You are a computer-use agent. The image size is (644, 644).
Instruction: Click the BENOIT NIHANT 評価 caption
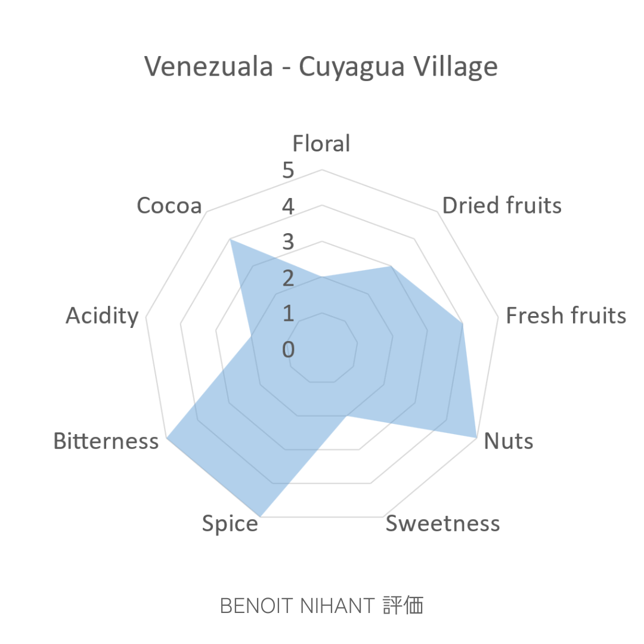[321, 606]
